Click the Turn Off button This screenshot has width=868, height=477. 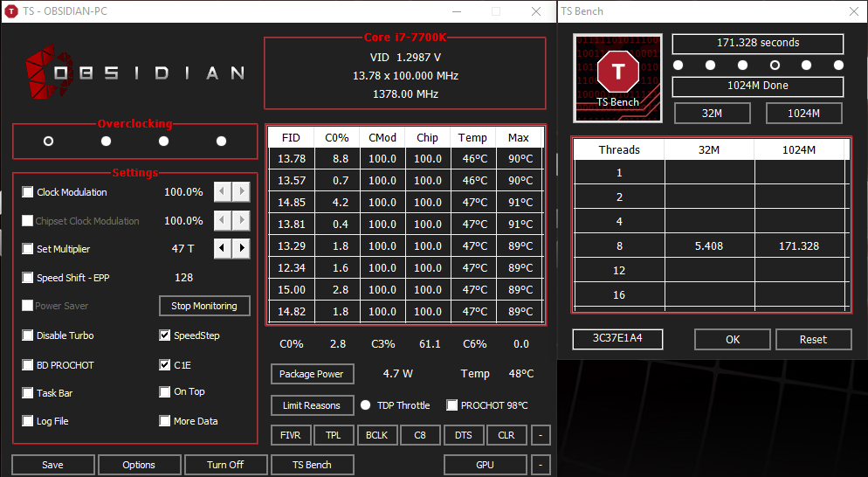tap(225, 465)
